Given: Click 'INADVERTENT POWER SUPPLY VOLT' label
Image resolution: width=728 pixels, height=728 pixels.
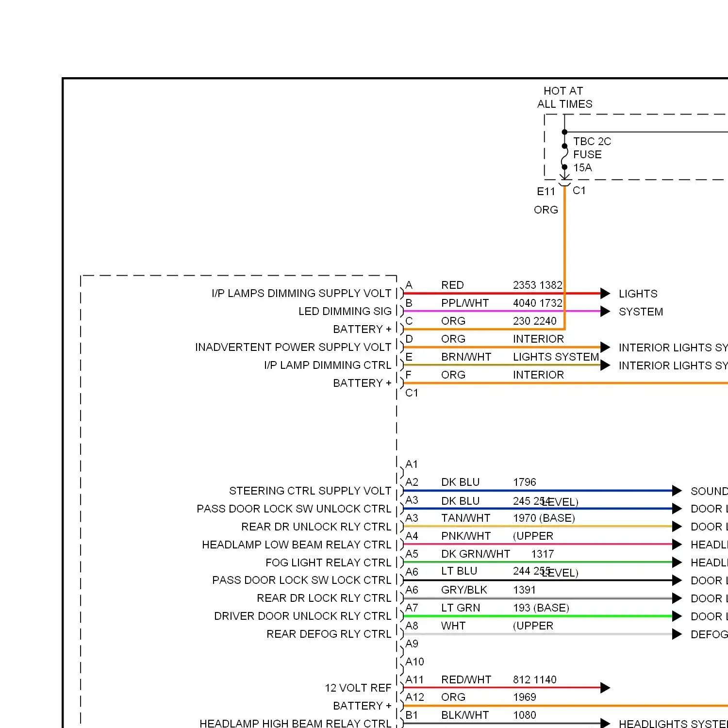Looking at the screenshot, I should tap(293, 347).
